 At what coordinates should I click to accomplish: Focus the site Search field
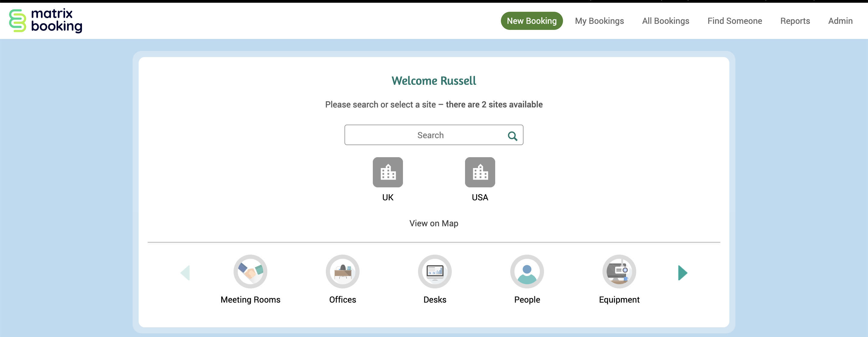pos(425,135)
